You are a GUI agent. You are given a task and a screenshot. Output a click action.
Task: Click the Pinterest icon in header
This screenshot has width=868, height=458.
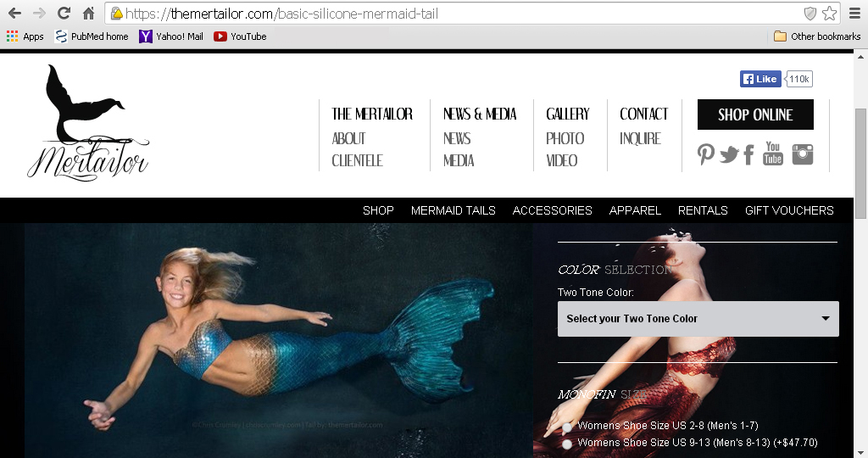(706, 154)
